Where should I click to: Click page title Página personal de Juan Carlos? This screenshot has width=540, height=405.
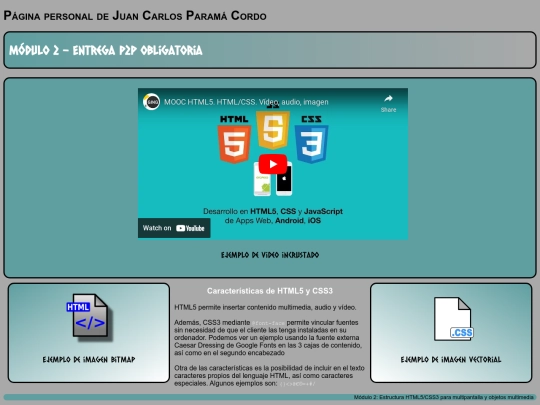(135, 16)
